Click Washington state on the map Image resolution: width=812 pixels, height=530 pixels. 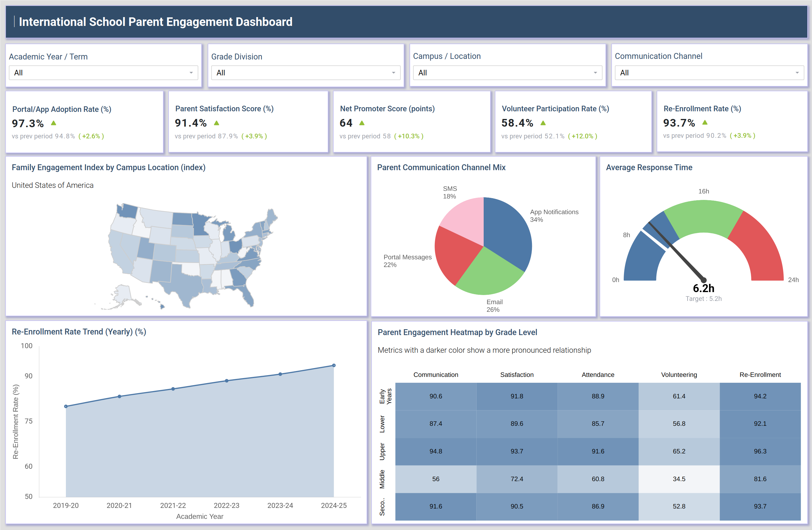(127, 211)
